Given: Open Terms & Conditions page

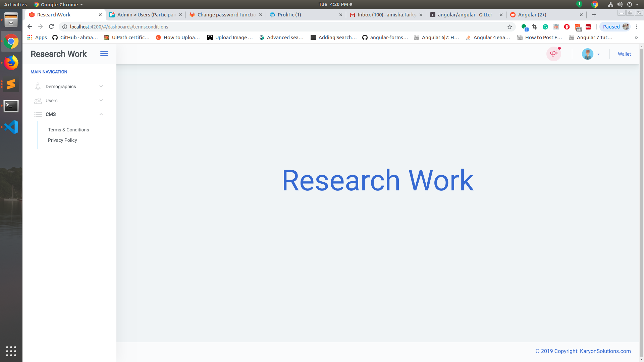Looking at the screenshot, I should point(68,130).
